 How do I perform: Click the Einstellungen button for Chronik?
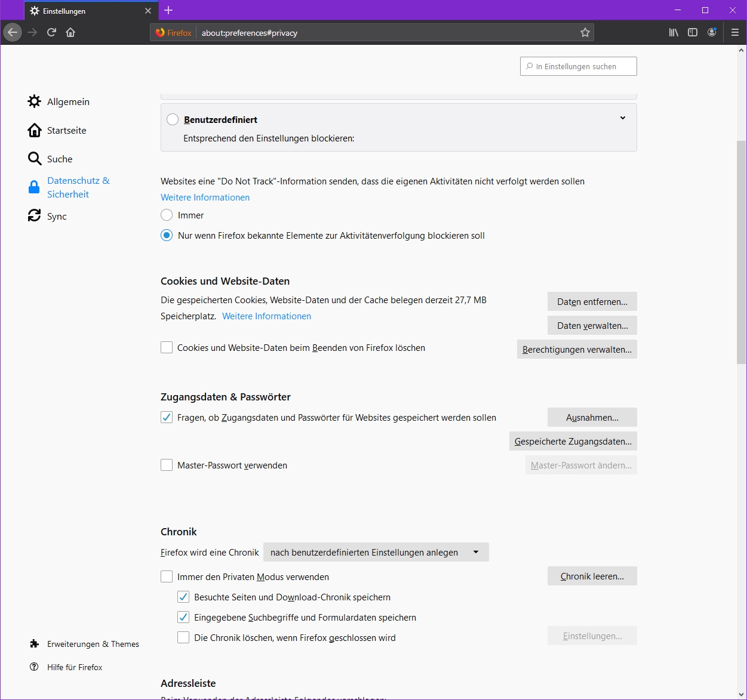[592, 636]
